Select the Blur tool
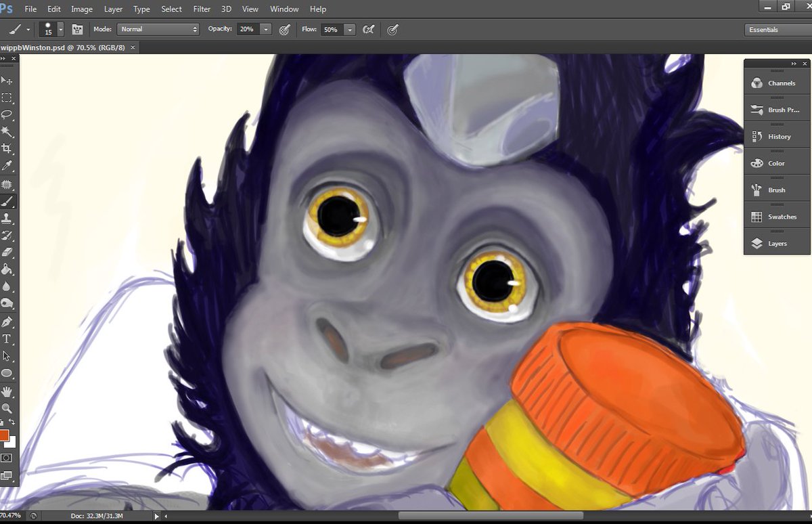 (x=7, y=286)
